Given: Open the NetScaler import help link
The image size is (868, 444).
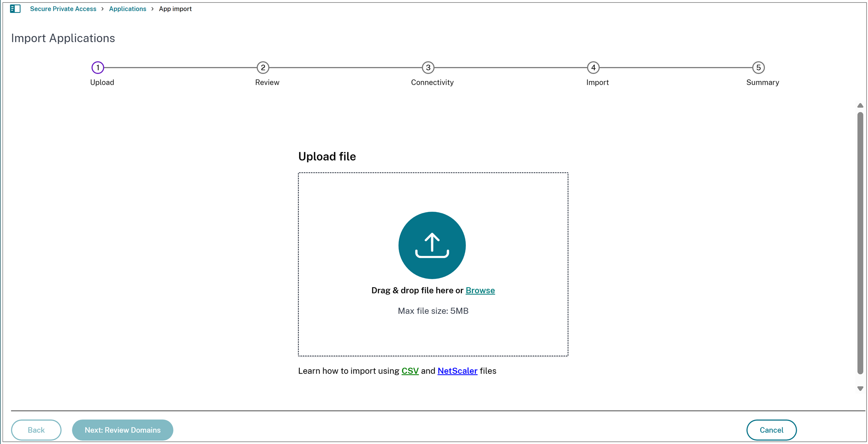Looking at the screenshot, I should click(x=457, y=371).
